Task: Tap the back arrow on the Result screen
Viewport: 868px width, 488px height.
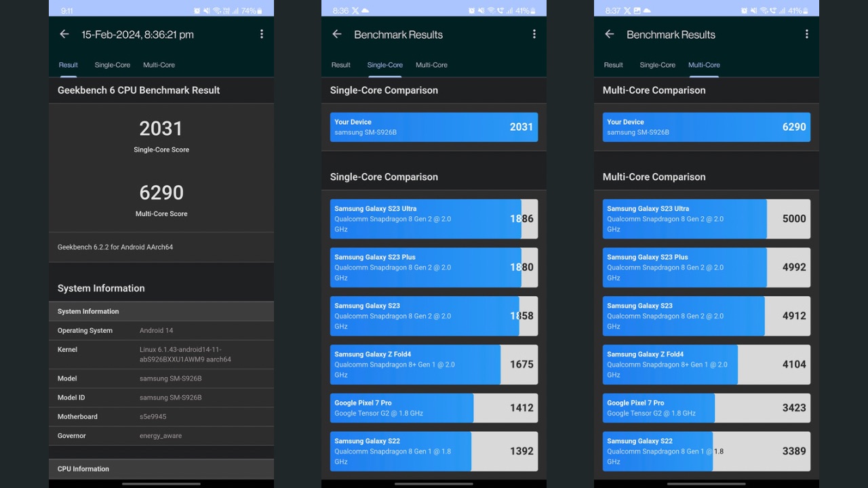Action: [64, 34]
